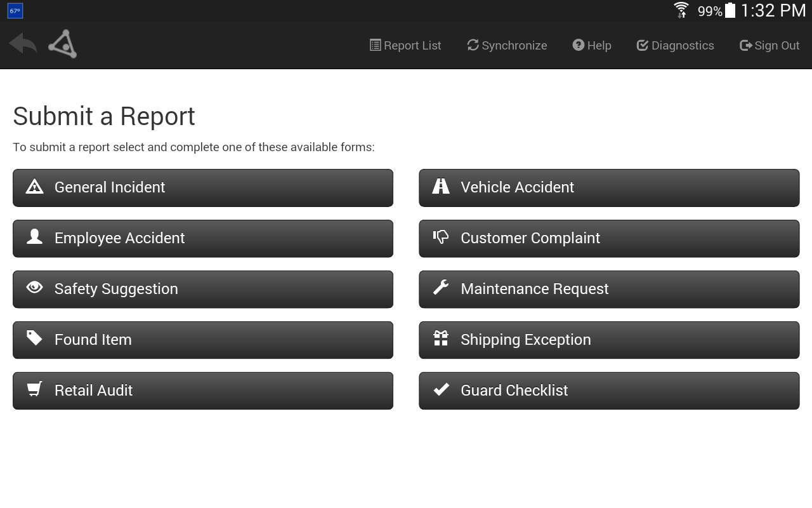Tap the gift icon for Shipping Exception
This screenshot has width=812, height=508.
(441, 338)
